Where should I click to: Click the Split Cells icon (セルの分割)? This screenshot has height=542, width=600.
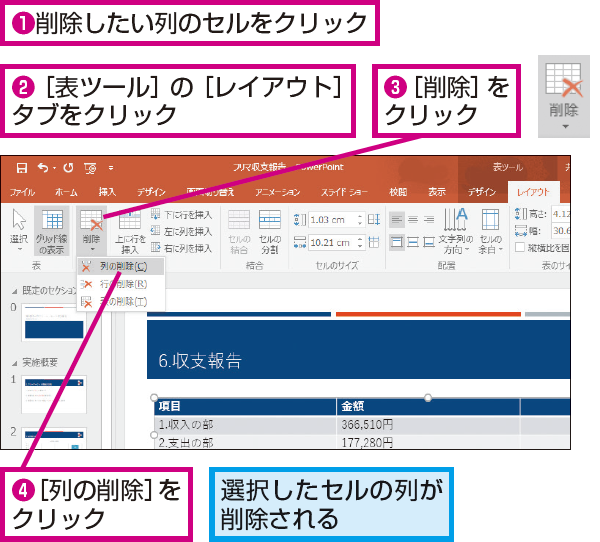[270, 231]
